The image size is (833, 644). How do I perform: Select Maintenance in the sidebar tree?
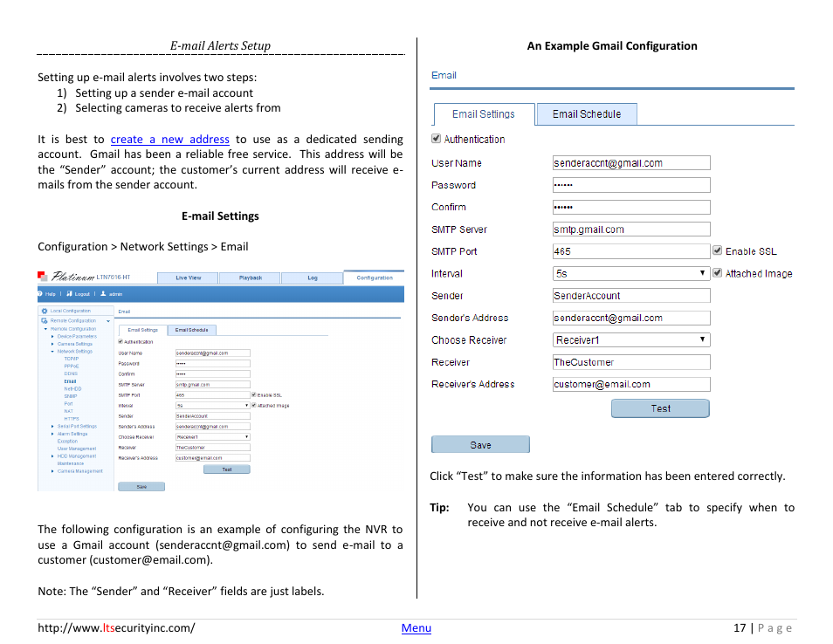tap(71, 463)
